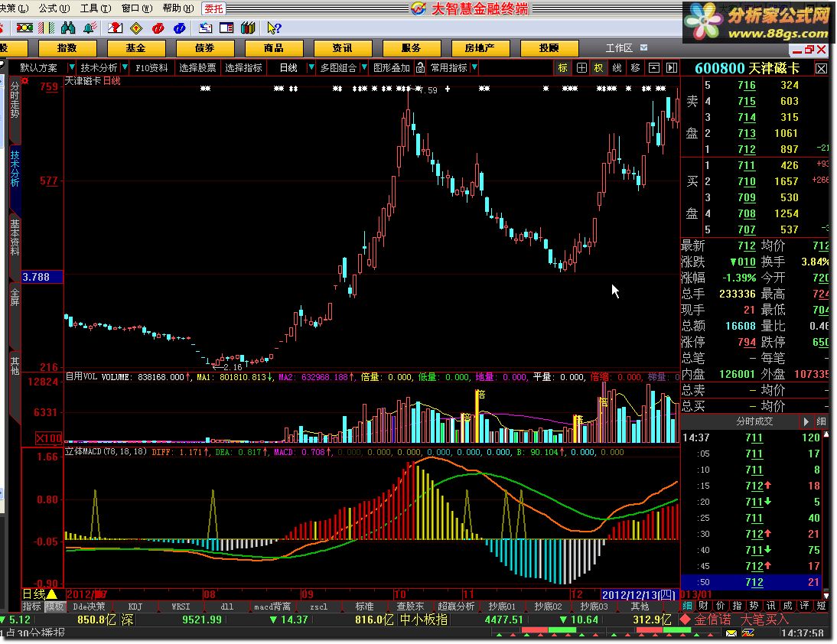Select the 财 tab in right panel
The width and height of the screenshot is (837, 644).
point(704,606)
